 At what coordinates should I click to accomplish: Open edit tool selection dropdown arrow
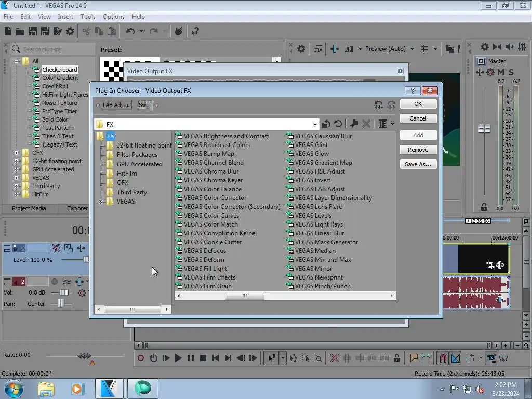[283, 358]
